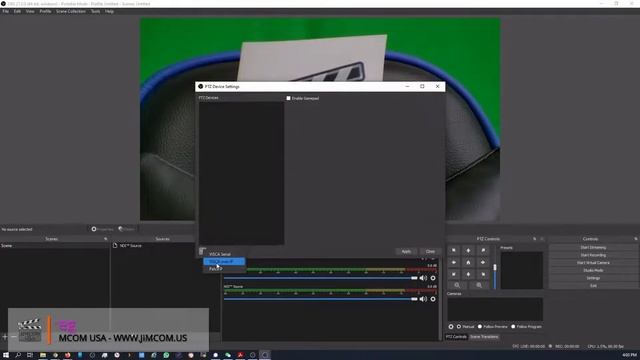
Task: Mute the NDI Source audio channel
Action: pyautogui.click(x=423, y=299)
